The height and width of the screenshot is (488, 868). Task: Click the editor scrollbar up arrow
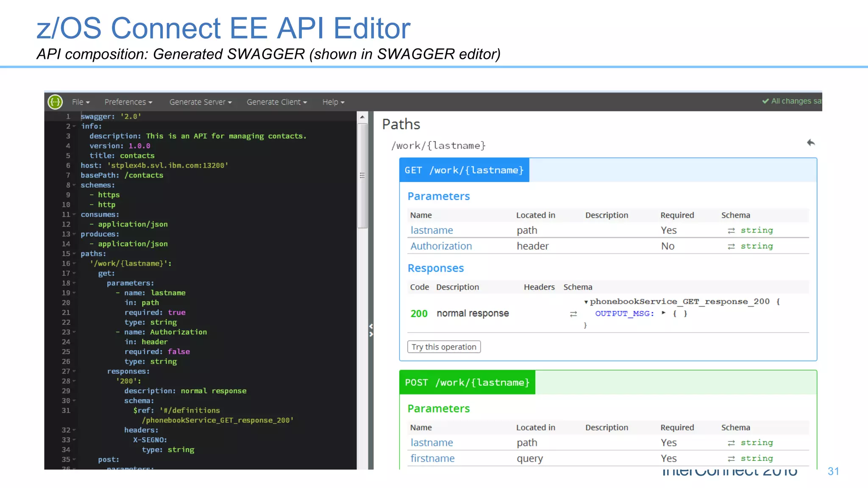[362, 117]
